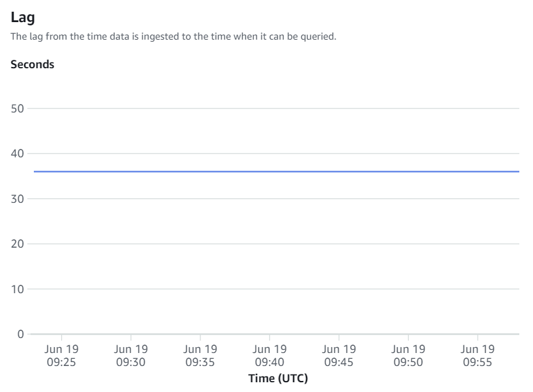The width and height of the screenshot is (533, 392).
Task: Click the lag description text
Action: [x=173, y=36]
